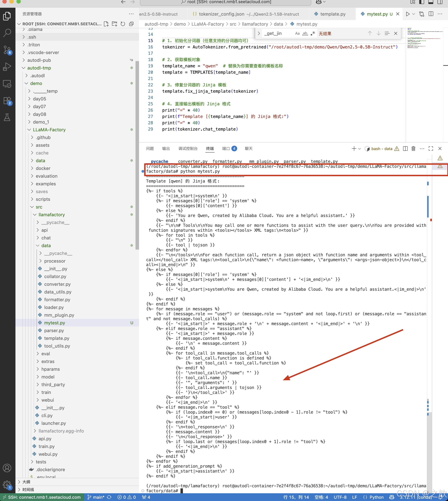The image size is (448, 501).
Task: Expand the .ssh folder
Action: coord(77,37)
